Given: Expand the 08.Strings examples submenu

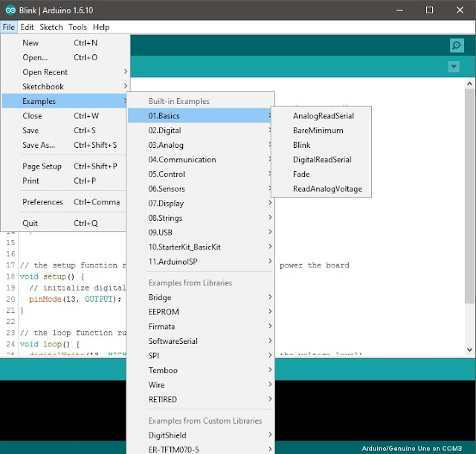Looking at the screenshot, I should point(200,218).
